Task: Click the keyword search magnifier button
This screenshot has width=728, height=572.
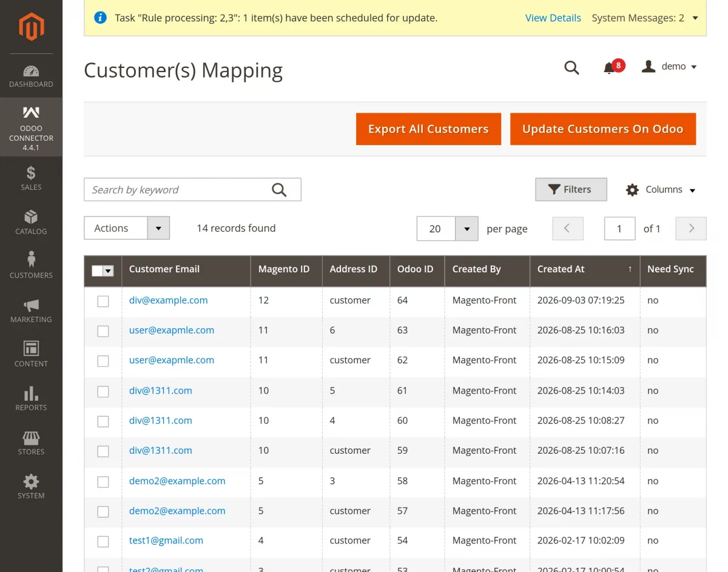Action: tap(279, 190)
